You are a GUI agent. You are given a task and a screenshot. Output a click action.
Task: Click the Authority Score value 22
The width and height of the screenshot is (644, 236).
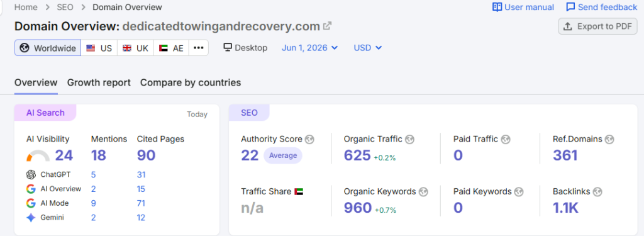click(x=250, y=155)
